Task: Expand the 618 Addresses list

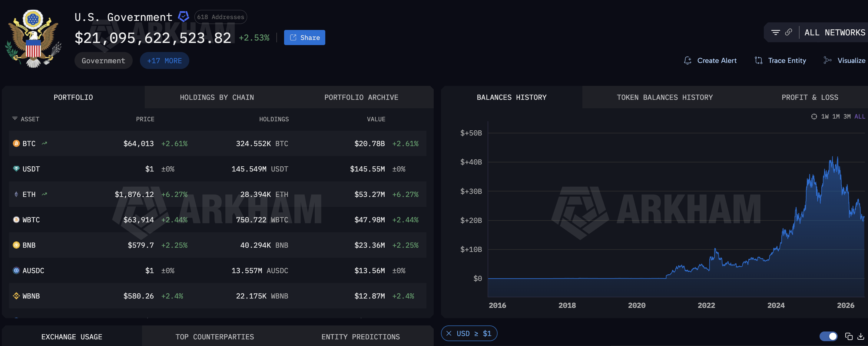Action: click(x=220, y=17)
